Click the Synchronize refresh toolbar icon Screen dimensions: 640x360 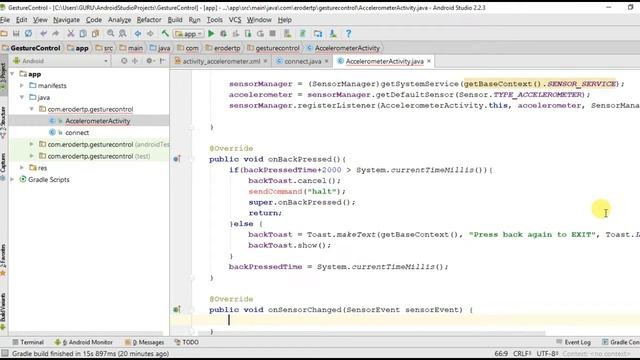[x=28, y=33]
